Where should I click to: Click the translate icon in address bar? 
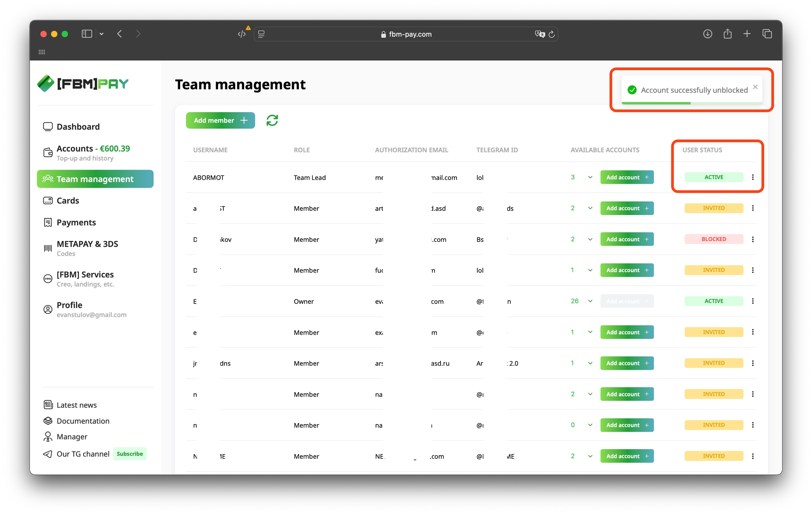(540, 34)
